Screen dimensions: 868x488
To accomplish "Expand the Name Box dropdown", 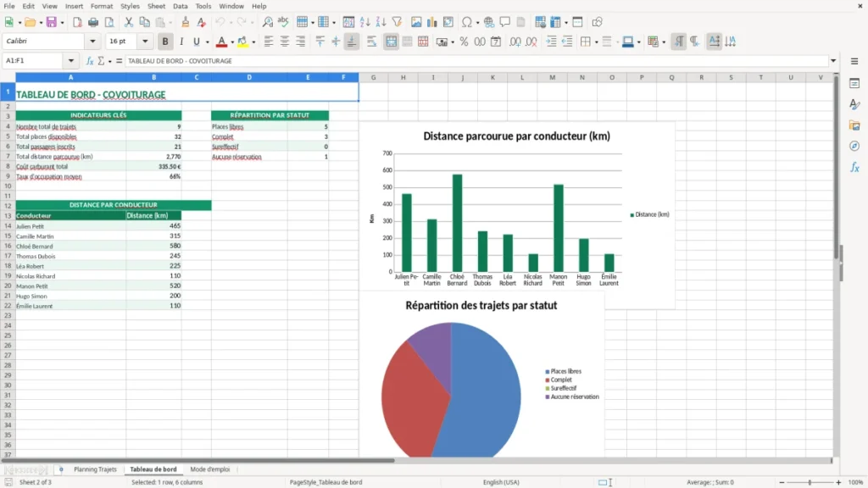I will tap(71, 61).
